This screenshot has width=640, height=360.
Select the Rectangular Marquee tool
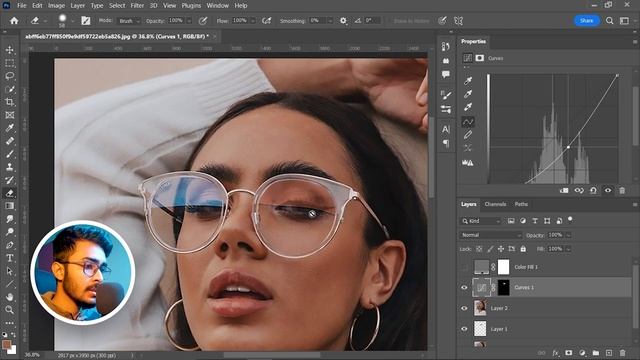(x=9, y=63)
